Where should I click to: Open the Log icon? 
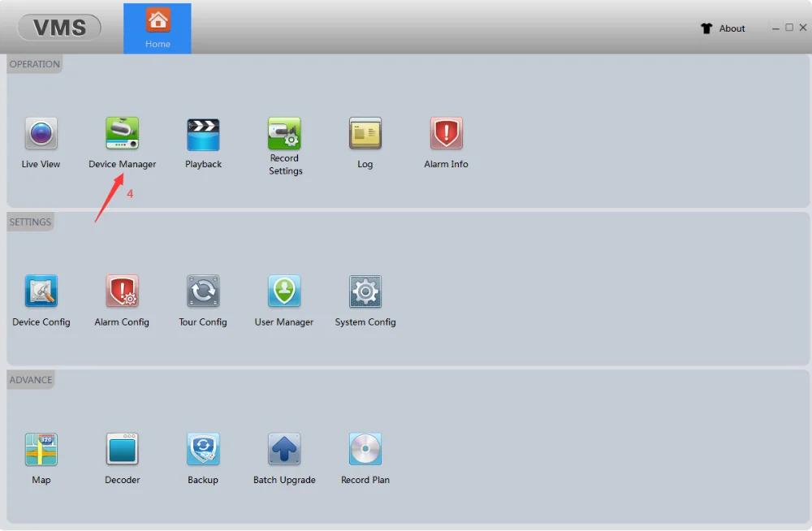click(365, 133)
